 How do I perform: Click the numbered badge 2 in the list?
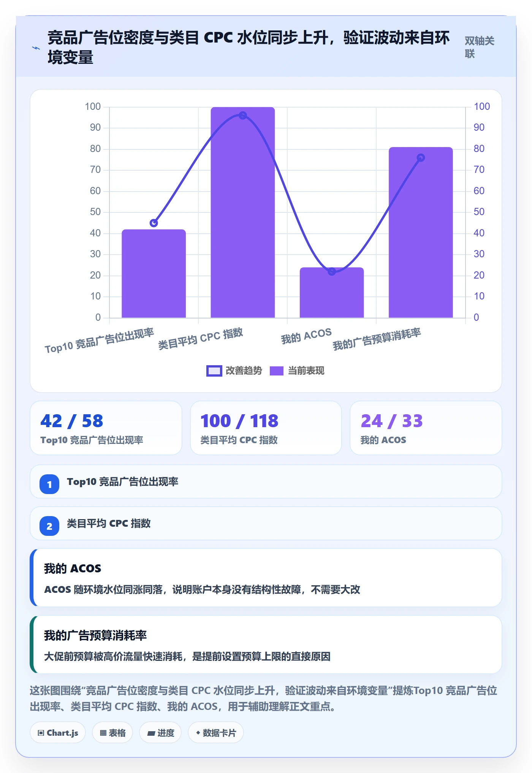[49, 526]
